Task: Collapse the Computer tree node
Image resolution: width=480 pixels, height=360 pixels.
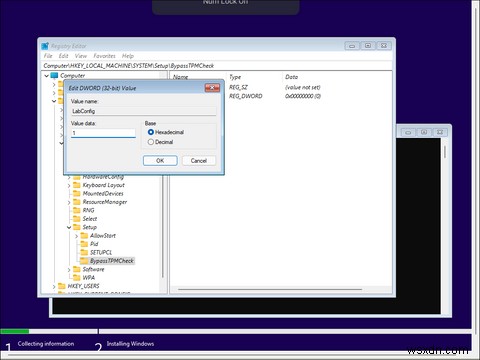Action: [x=46, y=76]
